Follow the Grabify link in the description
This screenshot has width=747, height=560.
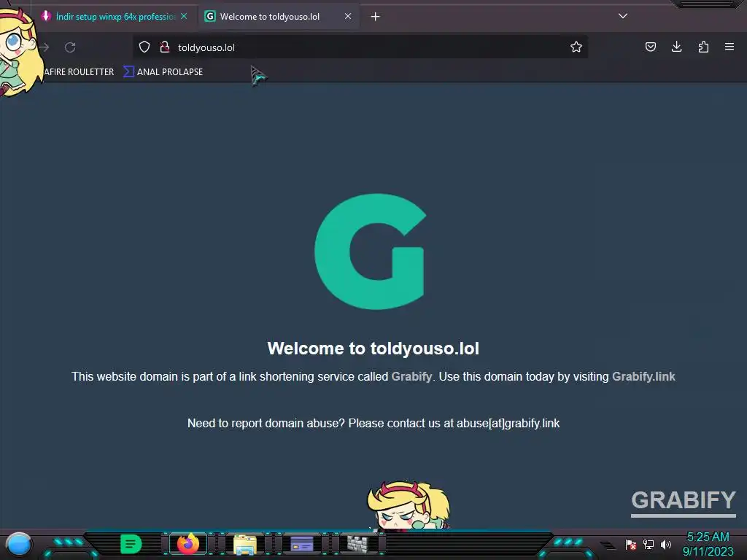[x=411, y=377]
